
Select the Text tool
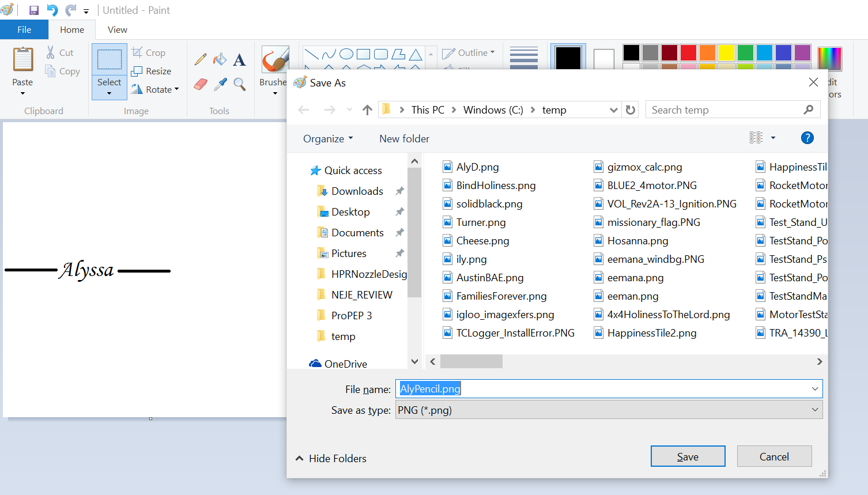point(239,59)
